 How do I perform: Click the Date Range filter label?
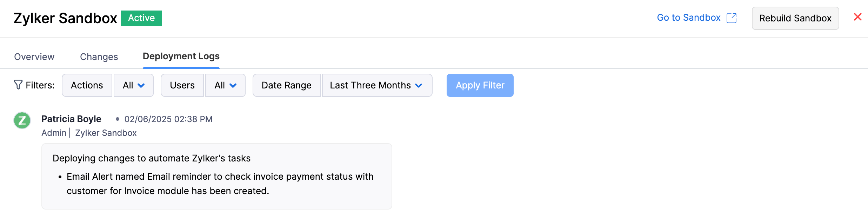point(286,85)
